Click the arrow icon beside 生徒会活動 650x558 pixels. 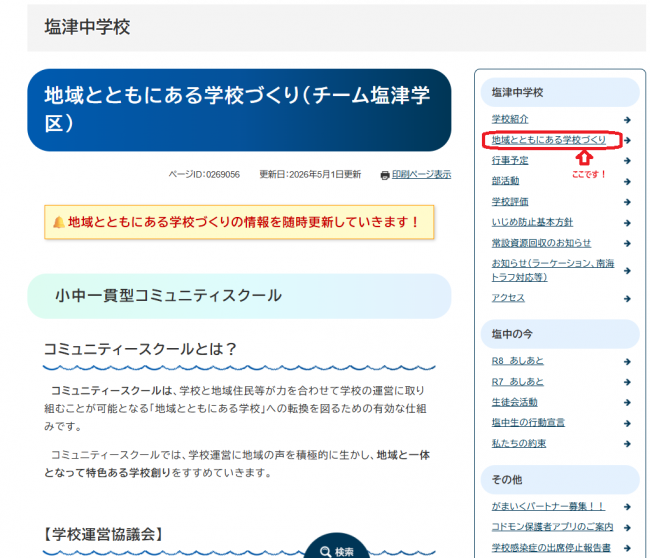coord(627,403)
